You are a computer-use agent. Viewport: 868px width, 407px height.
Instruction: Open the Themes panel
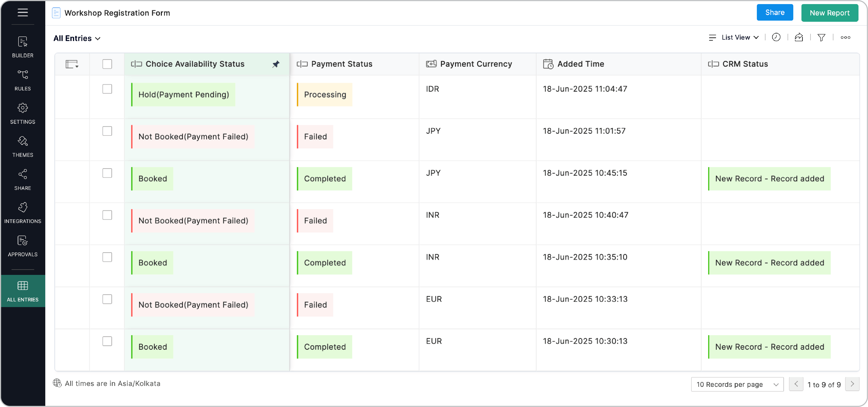23,146
